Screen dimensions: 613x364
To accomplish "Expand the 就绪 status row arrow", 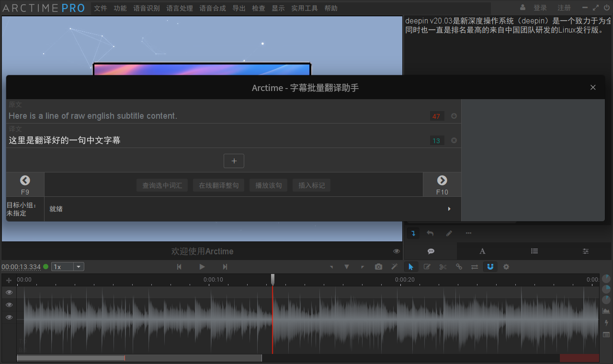I will point(449,209).
